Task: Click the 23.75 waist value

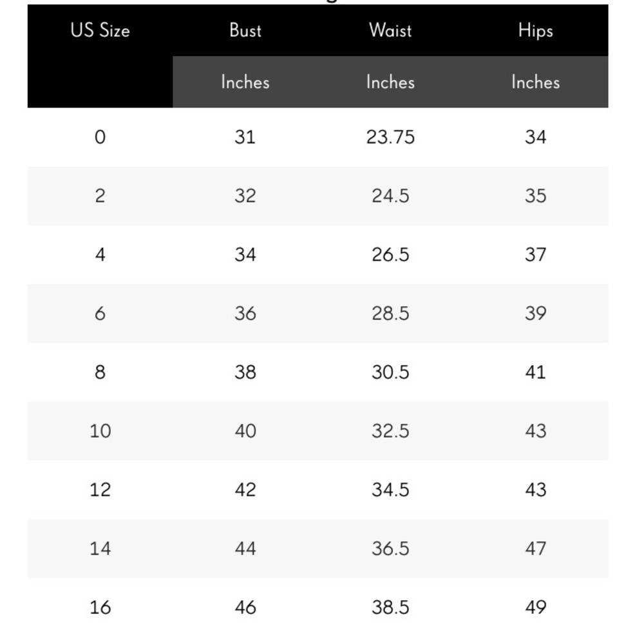Action: pos(390,137)
